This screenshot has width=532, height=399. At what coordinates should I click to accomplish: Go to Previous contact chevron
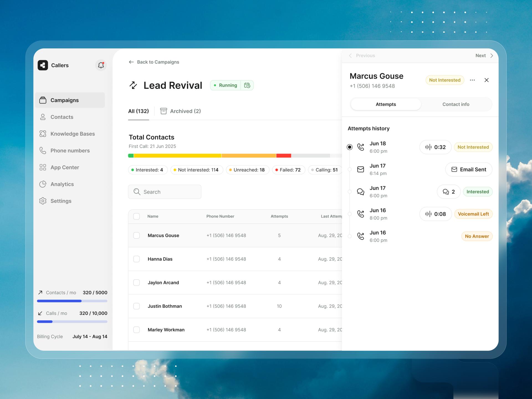pyautogui.click(x=351, y=56)
